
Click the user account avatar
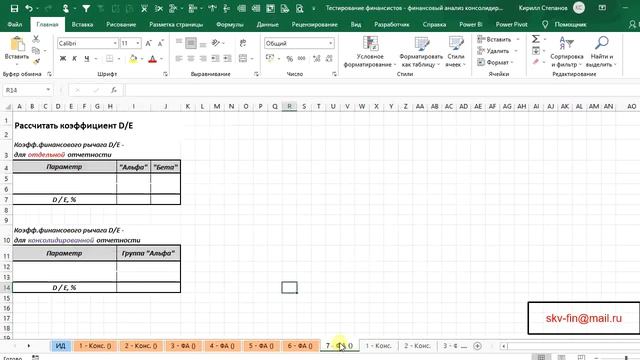click(x=579, y=8)
